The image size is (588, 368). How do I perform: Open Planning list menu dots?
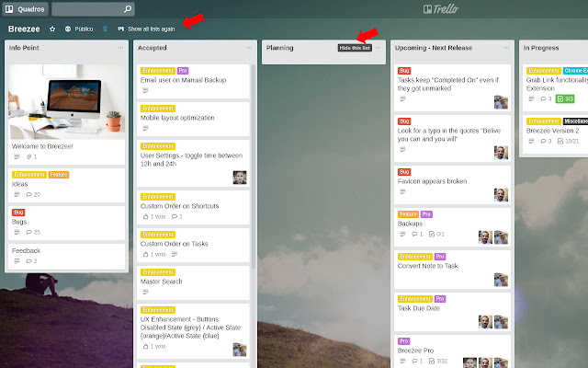pyautogui.click(x=378, y=48)
